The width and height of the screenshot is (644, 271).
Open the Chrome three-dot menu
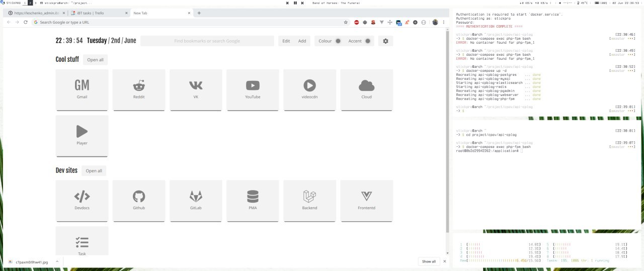tap(443, 22)
